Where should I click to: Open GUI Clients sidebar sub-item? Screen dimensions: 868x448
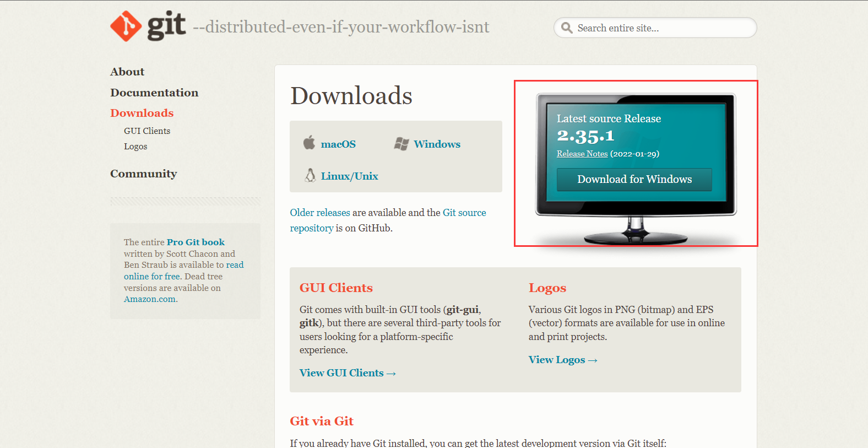[147, 131]
